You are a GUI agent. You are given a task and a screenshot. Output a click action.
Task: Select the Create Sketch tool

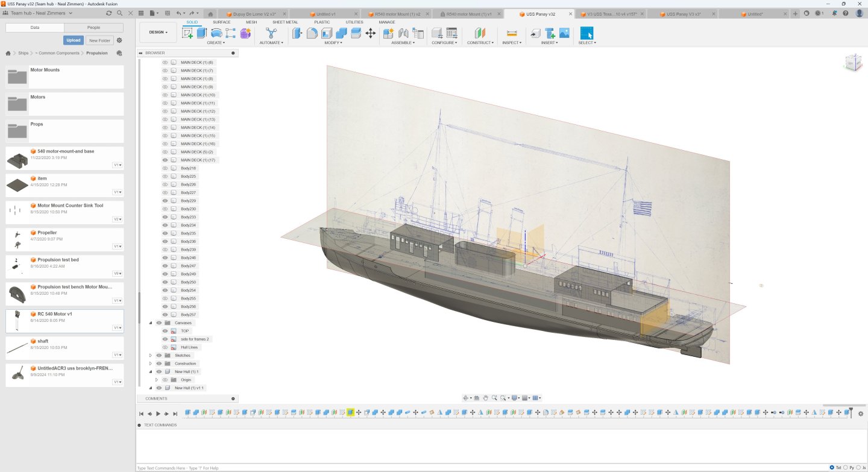pos(187,34)
